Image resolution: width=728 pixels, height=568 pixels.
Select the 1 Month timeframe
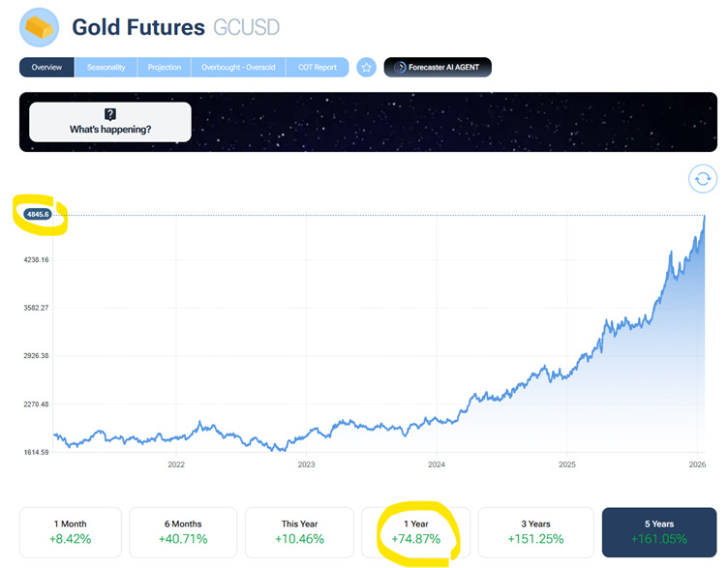[x=71, y=532]
